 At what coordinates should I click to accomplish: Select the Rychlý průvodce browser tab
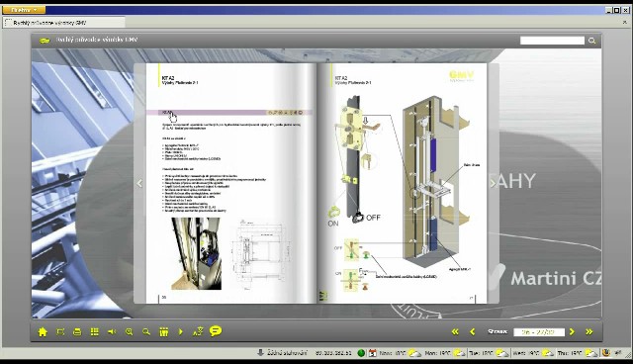click(63, 23)
